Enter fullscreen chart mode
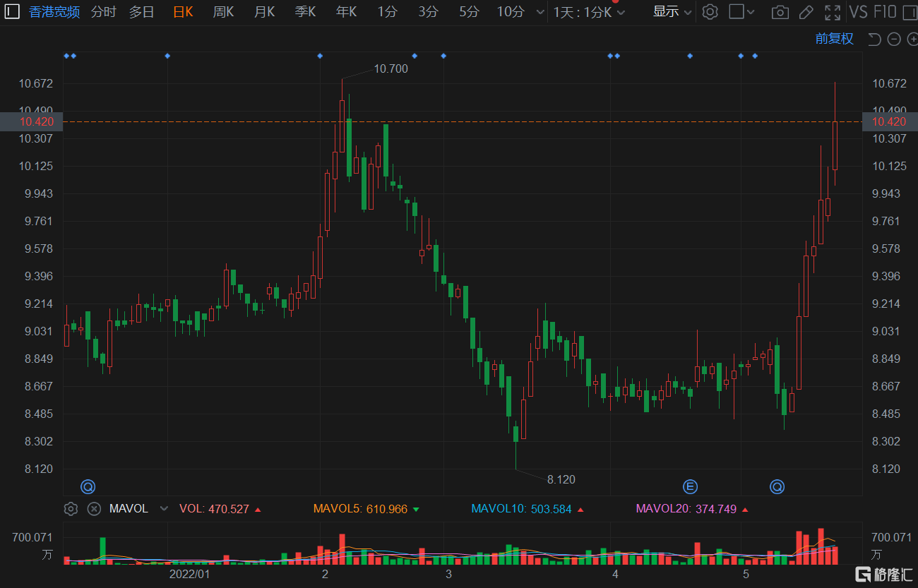 click(833, 12)
